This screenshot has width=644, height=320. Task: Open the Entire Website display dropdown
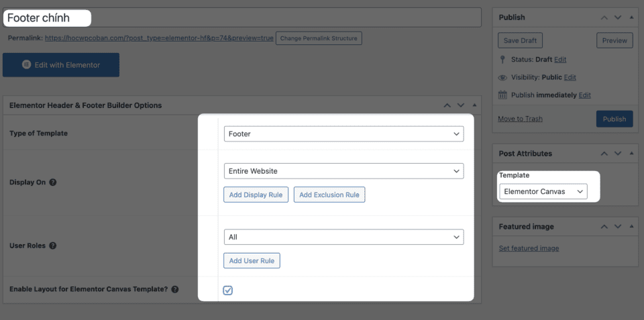pos(343,171)
